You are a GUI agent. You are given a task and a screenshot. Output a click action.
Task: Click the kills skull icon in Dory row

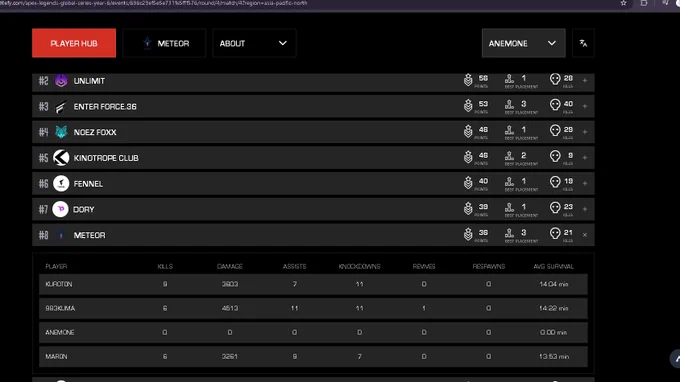coord(555,208)
